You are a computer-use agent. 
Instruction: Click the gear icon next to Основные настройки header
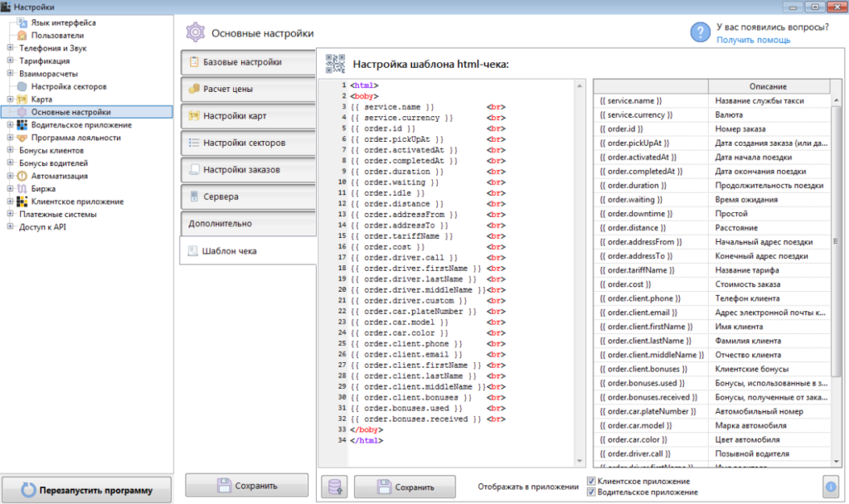pos(195,33)
